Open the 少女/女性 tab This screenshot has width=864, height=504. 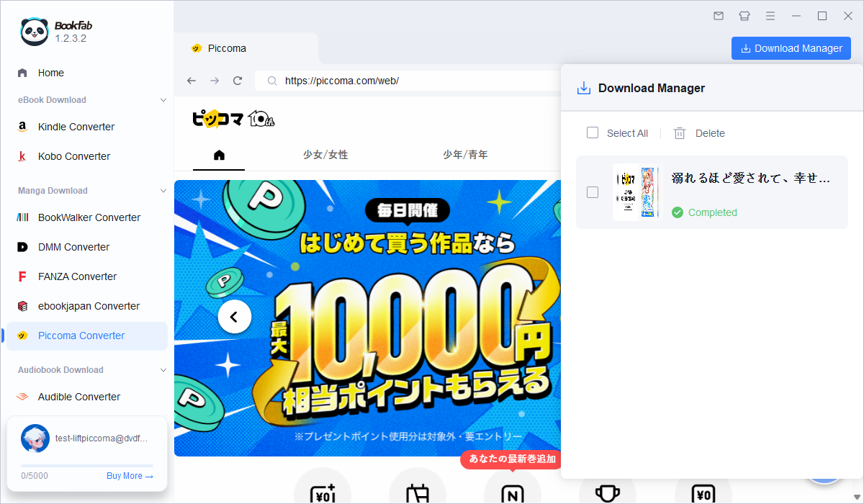[325, 155]
